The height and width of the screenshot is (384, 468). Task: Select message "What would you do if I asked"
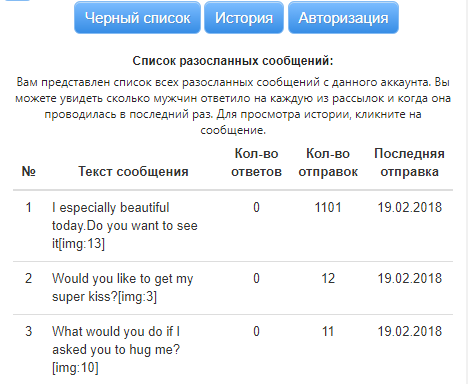[x=116, y=349]
